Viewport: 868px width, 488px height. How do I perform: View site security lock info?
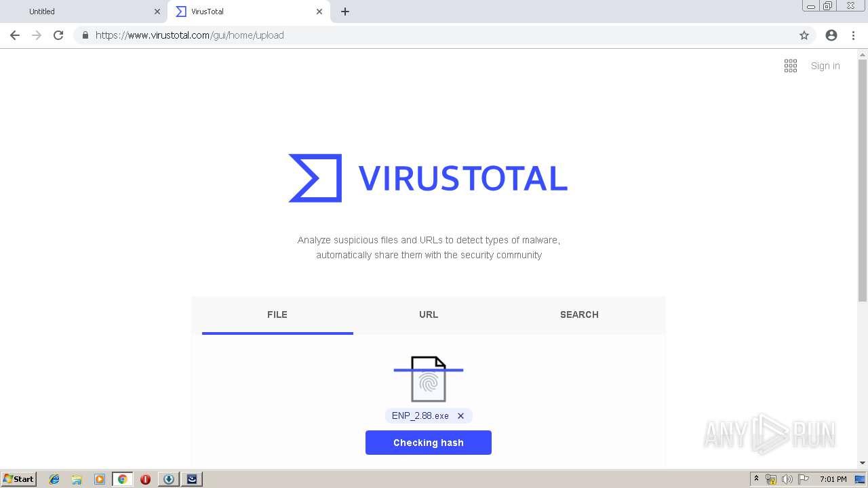[85, 35]
